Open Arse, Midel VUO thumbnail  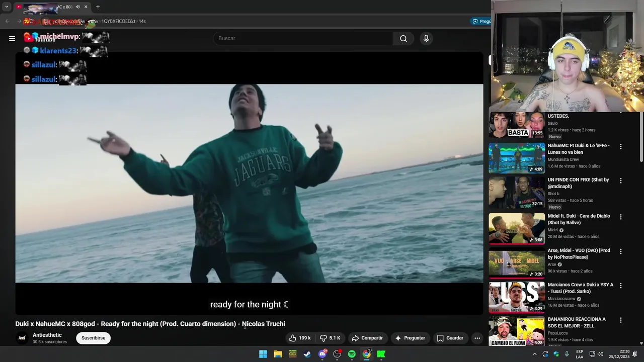pos(517,263)
